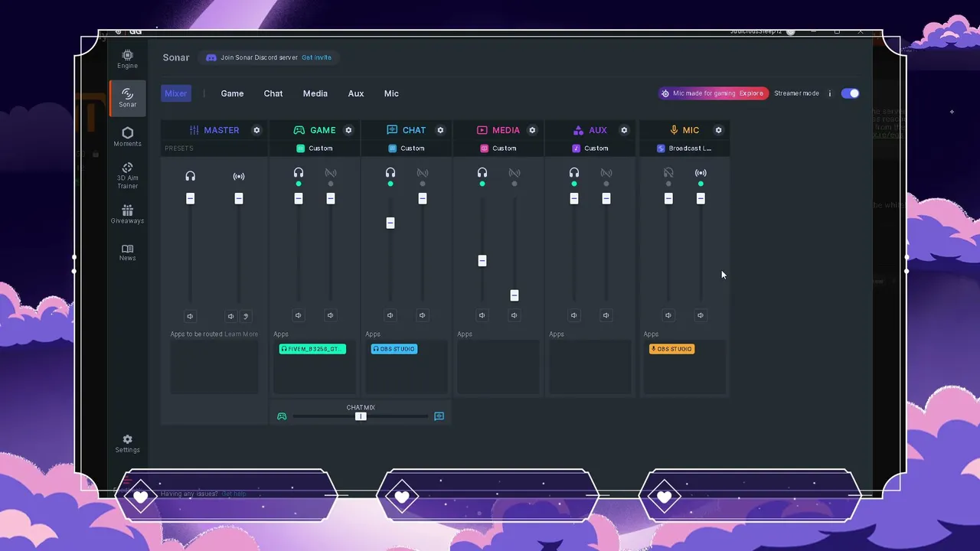Screen dimensions: 980x551
Task: Mute the MASTER headphone output
Action: pos(190,316)
